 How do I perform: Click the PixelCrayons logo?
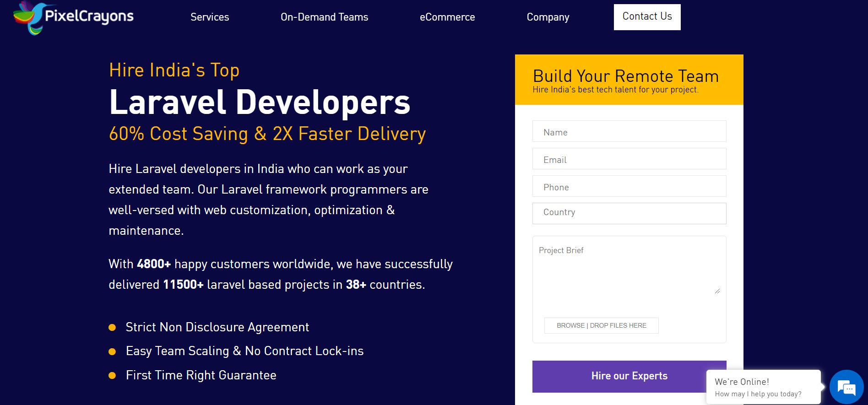coord(74,18)
